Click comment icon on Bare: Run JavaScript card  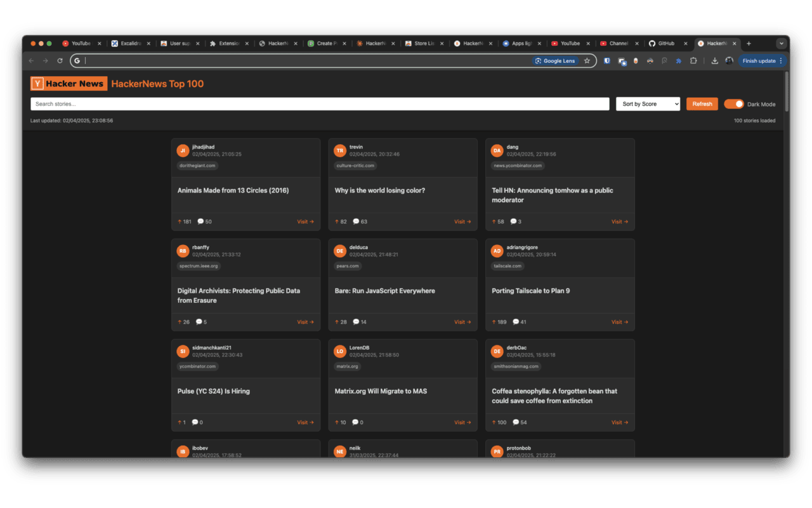tap(356, 322)
